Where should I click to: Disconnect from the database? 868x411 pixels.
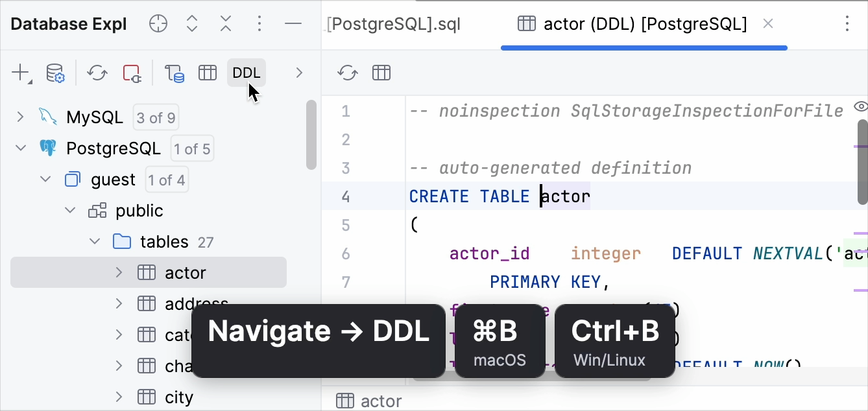pyautogui.click(x=132, y=73)
